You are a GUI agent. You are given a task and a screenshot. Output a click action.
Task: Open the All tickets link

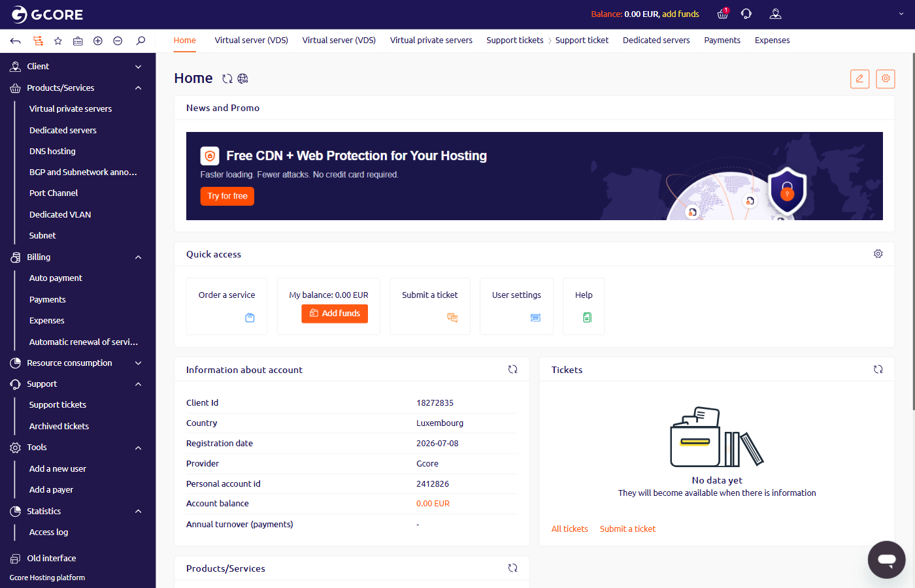pos(570,529)
